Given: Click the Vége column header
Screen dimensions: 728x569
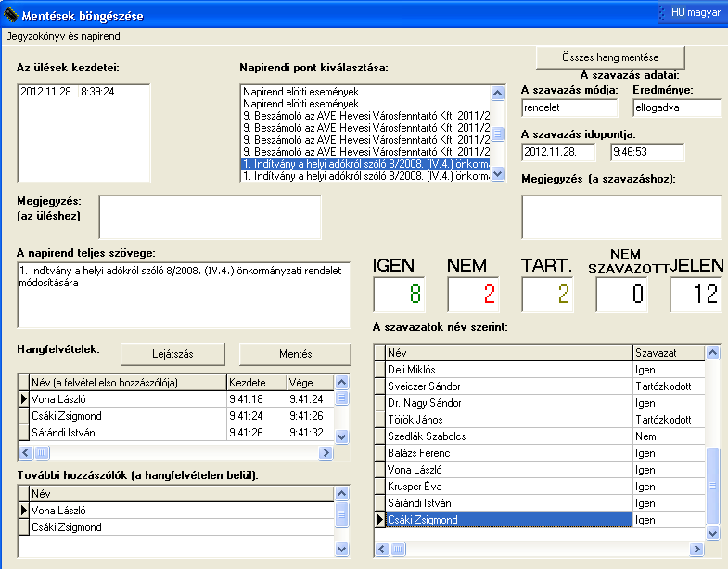Looking at the screenshot, I should (x=311, y=383).
